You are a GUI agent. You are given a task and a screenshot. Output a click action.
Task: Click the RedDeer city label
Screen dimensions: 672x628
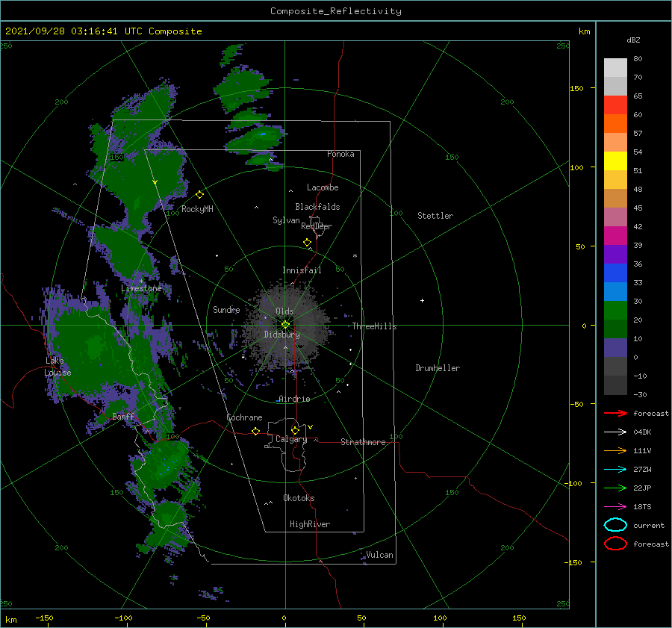coord(317,226)
